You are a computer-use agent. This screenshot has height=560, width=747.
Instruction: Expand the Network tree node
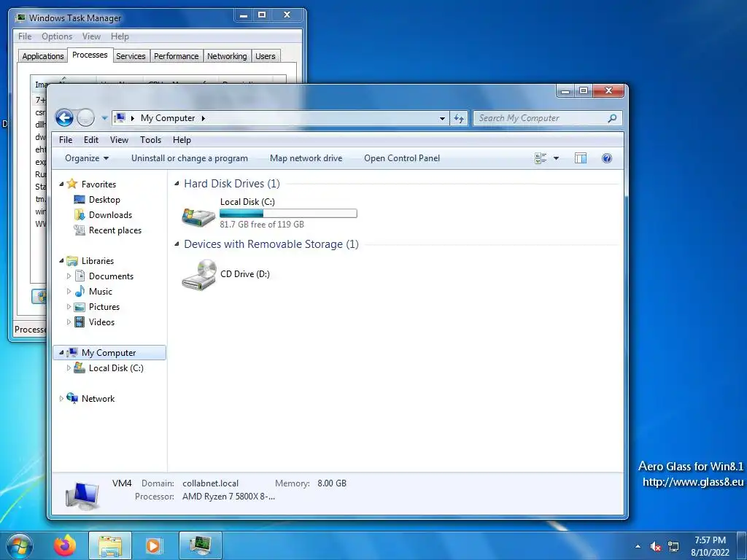[x=61, y=399]
